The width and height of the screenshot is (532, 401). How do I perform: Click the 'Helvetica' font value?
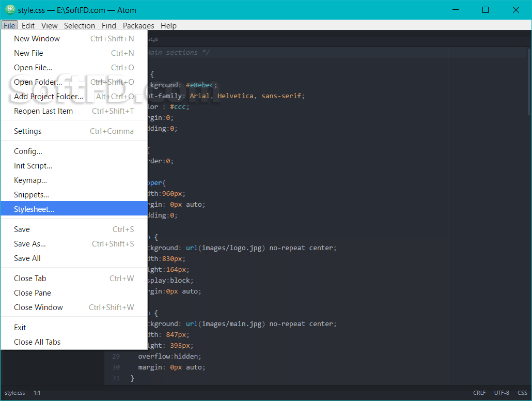click(236, 96)
